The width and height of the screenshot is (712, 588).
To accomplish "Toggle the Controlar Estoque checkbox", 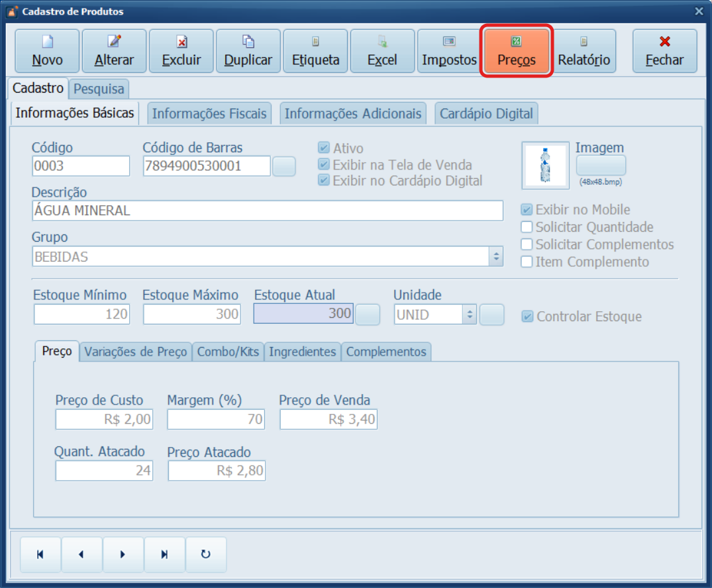I will tap(527, 317).
